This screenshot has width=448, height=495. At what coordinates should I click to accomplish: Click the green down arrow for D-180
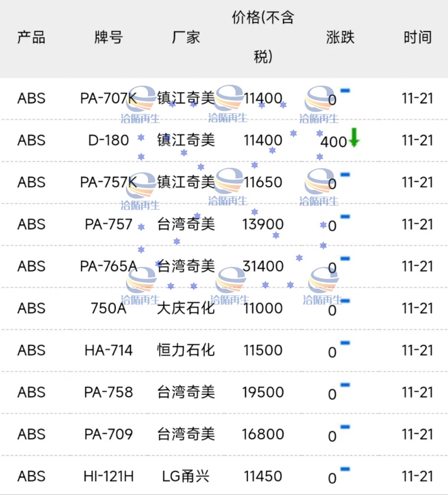[354, 138]
